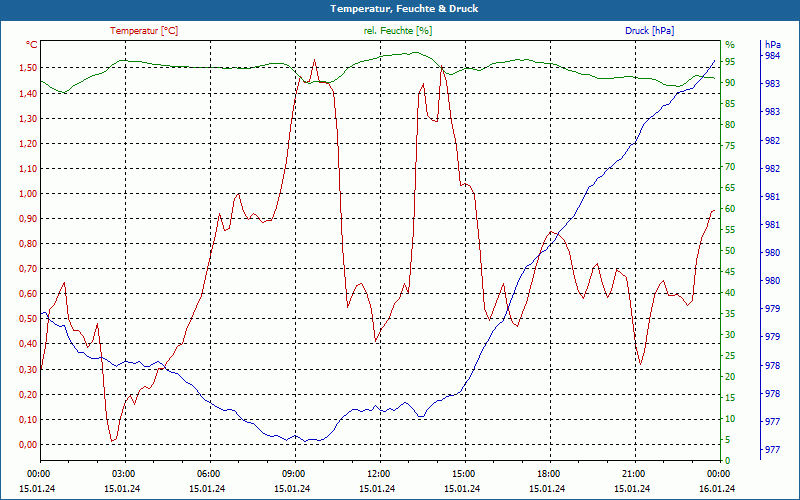Screen dimensions: 800x500
Task: Click the 55 humidity axis value
Action: [730, 230]
